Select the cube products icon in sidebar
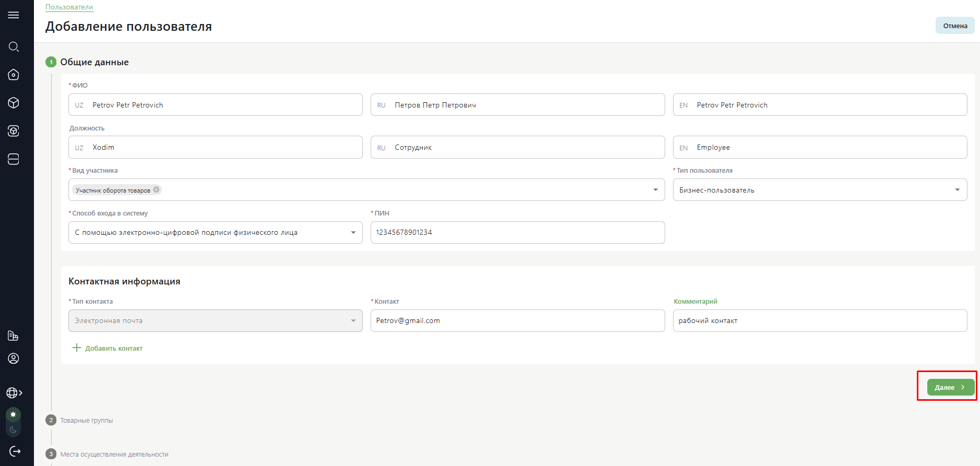This screenshot has height=466, width=980. (14, 103)
